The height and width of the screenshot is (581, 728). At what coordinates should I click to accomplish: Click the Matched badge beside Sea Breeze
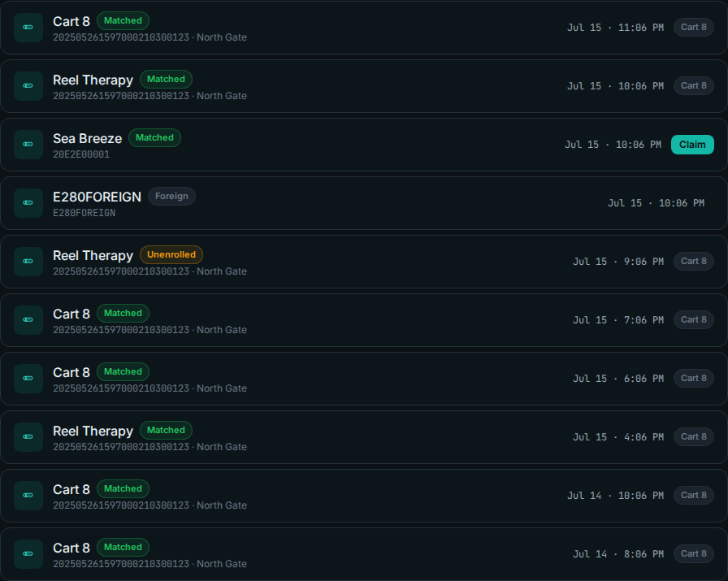[x=154, y=138]
